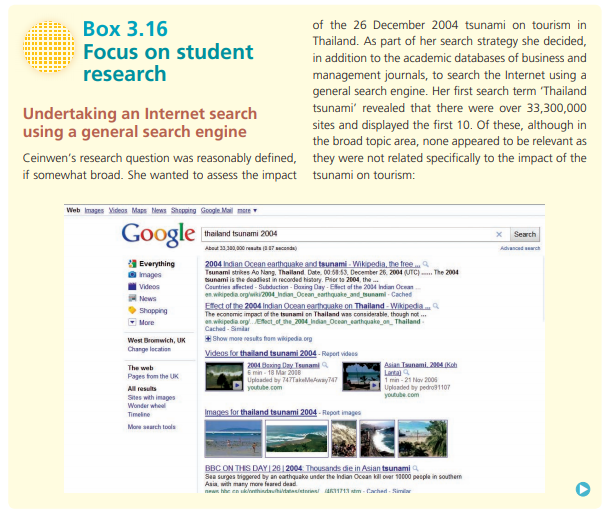Open 'Images for thailand tsunami 2004' link

(261, 412)
